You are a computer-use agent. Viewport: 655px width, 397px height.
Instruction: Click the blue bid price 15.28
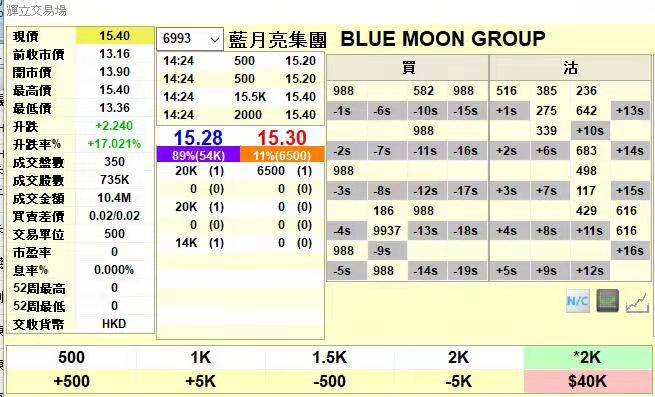click(x=198, y=137)
